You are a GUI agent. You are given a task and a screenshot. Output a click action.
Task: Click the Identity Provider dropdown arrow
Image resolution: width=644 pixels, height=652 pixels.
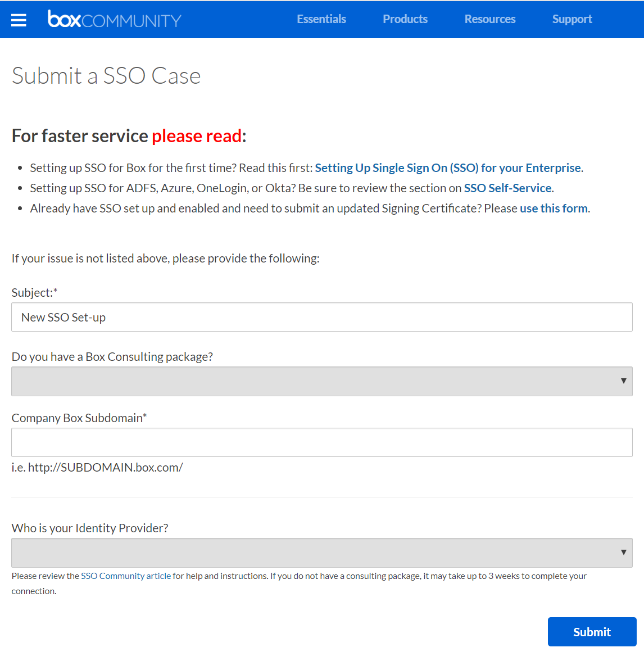click(623, 553)
